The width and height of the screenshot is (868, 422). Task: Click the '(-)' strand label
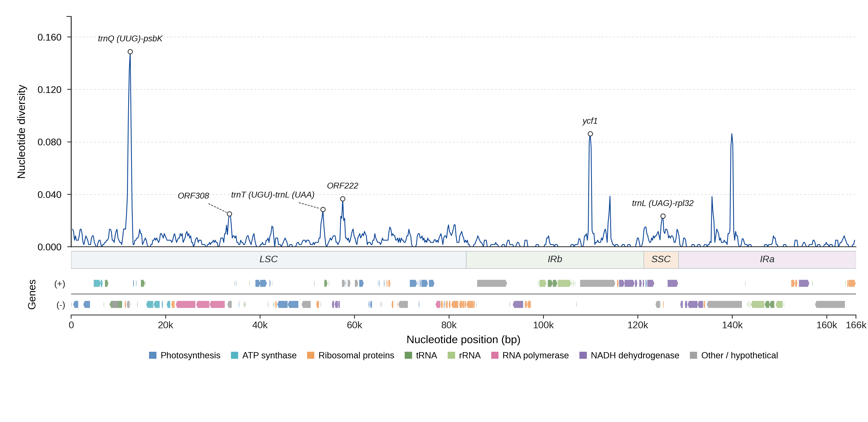tap(61, 305)
